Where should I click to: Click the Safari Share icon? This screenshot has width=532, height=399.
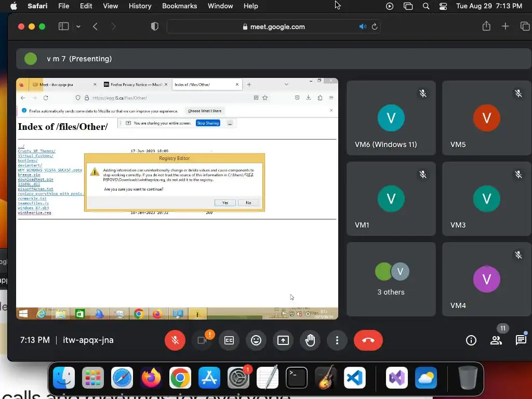coord(486,26)
